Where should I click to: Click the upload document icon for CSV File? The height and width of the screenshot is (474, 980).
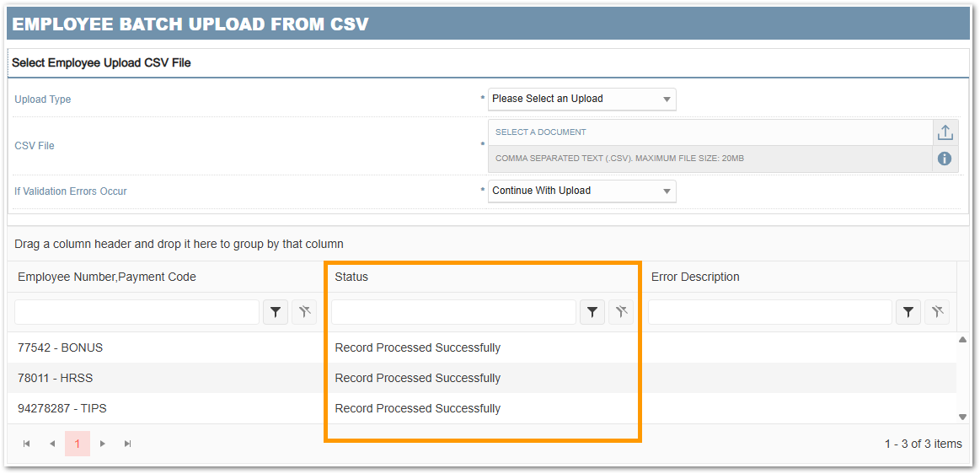(945, 132)
